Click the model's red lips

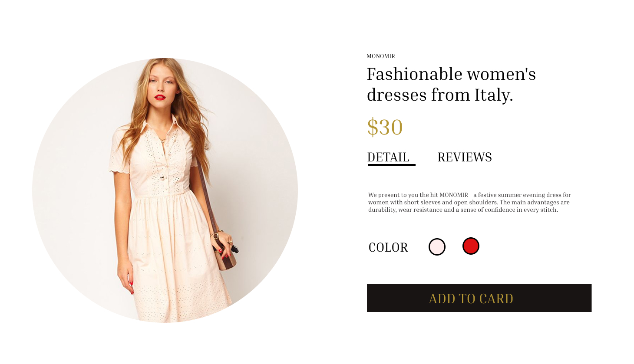pyautogui.click(x=160, y=97)
